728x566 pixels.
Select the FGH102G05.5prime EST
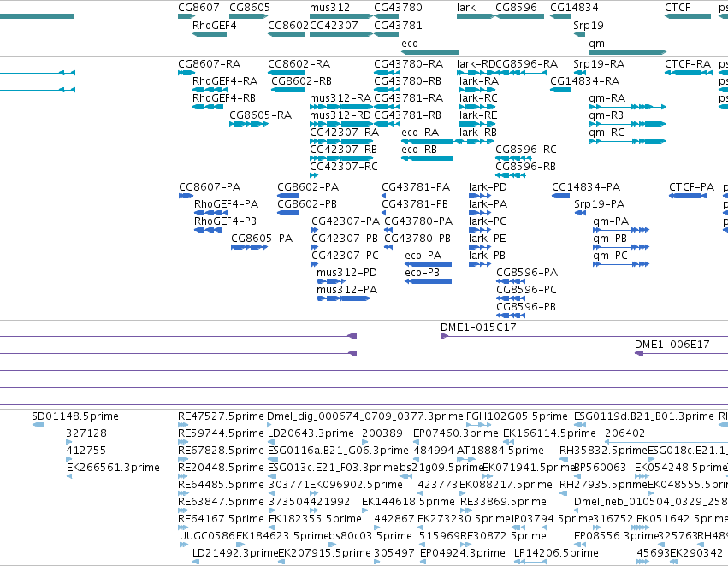coord(478,425)
